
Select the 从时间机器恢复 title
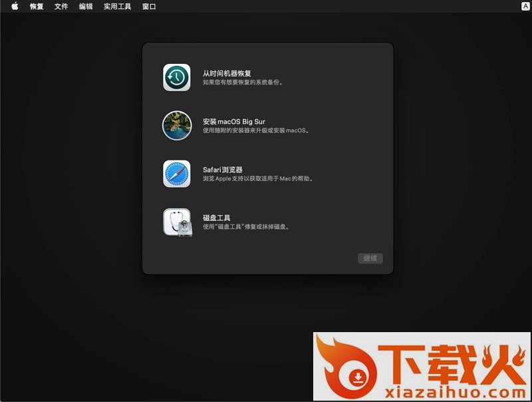point(227,73)
